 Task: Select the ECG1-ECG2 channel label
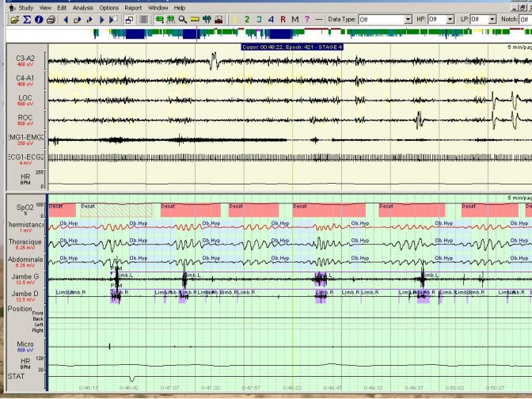[x=26, y=157]
